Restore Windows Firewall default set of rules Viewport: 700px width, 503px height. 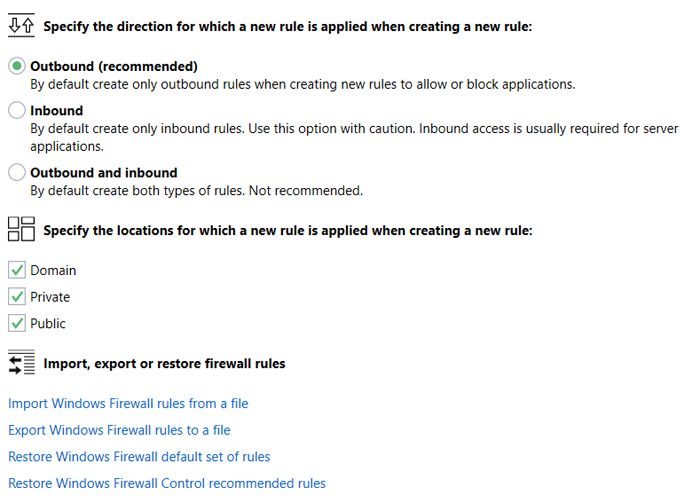(139, 457)
